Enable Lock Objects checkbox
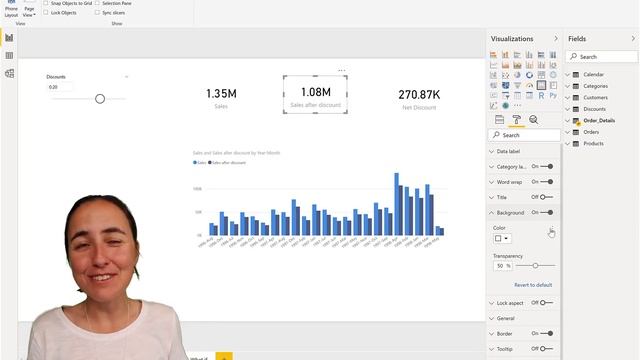 [46, 13]
